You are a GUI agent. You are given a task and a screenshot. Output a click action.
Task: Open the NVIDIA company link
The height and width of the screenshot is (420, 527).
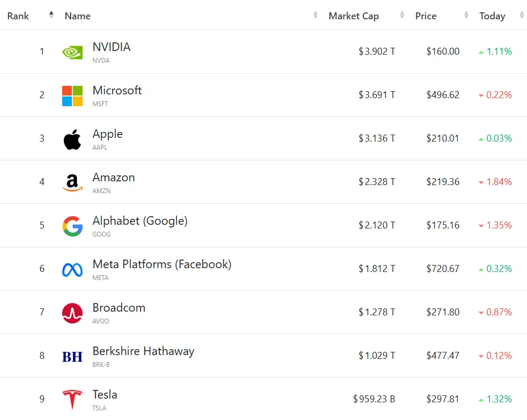[112, 47]
